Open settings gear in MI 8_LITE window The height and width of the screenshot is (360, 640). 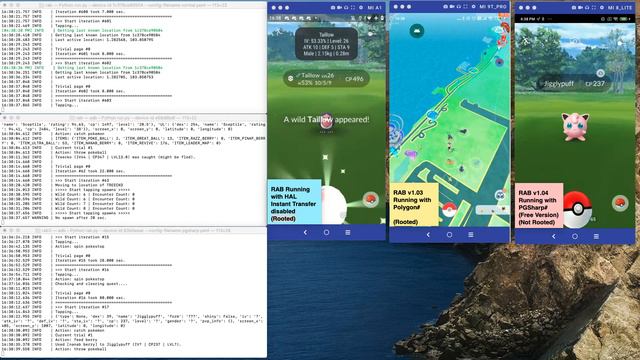coord(602,8)
